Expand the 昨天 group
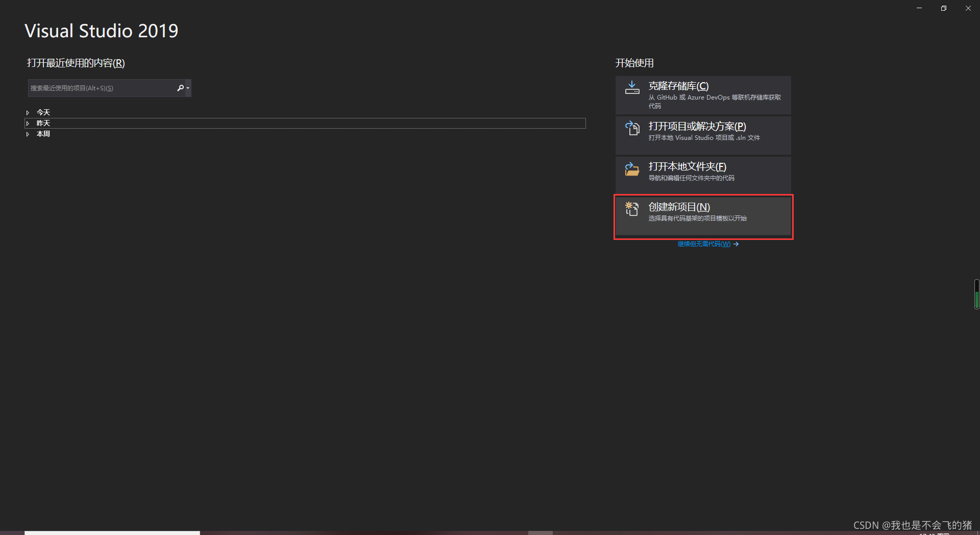Screen dimensions: 980x535 [28, 123]
